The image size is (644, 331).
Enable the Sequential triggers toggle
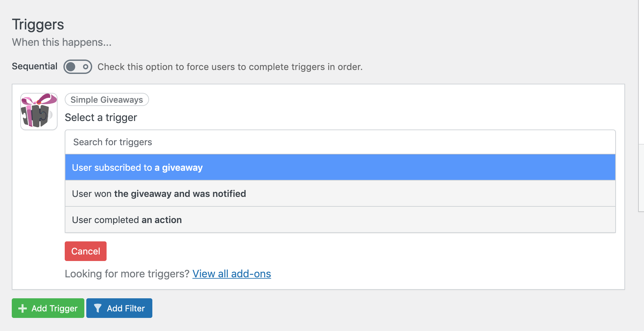[77, 66]
